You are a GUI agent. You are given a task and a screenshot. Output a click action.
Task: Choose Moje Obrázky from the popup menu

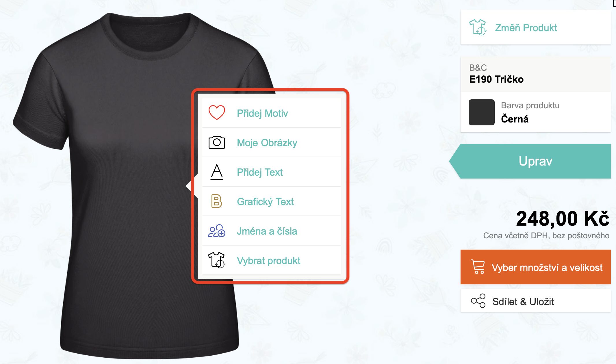pyautogui.click(x=272, y=142)
